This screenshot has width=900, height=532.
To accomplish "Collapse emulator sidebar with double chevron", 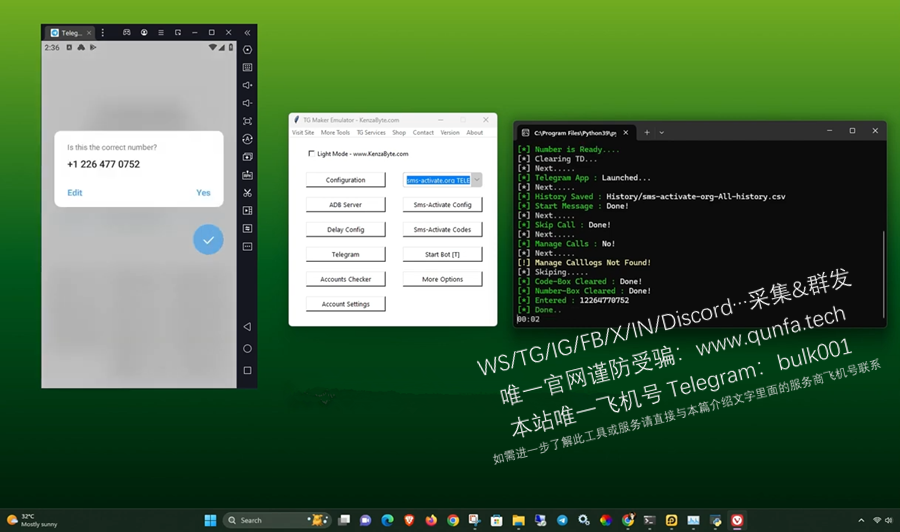I will [x=247, y=33].
